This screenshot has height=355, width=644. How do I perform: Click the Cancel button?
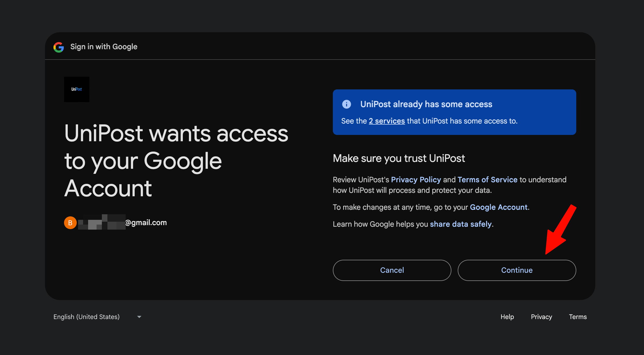tap(392, 270)
